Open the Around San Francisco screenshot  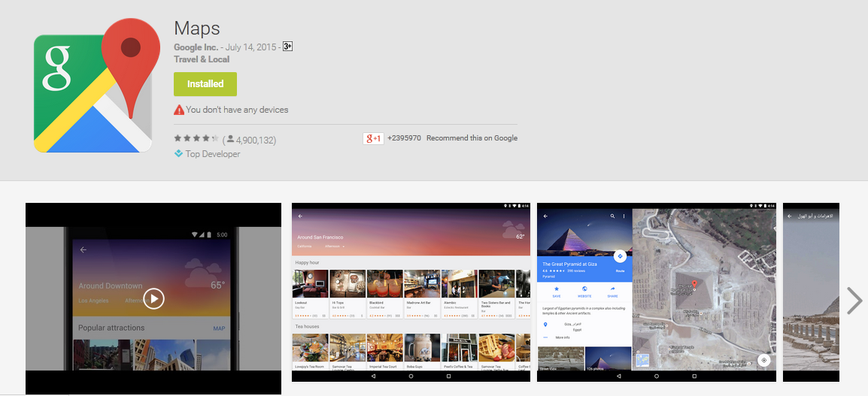411,292
